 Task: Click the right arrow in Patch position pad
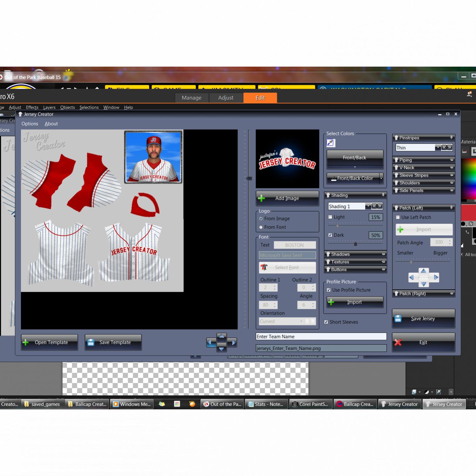(x=436, y=278)
